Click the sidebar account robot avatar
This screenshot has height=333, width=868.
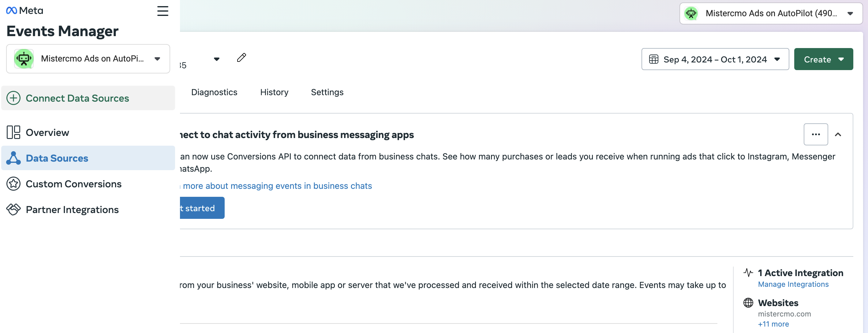(x=24, y=59)
